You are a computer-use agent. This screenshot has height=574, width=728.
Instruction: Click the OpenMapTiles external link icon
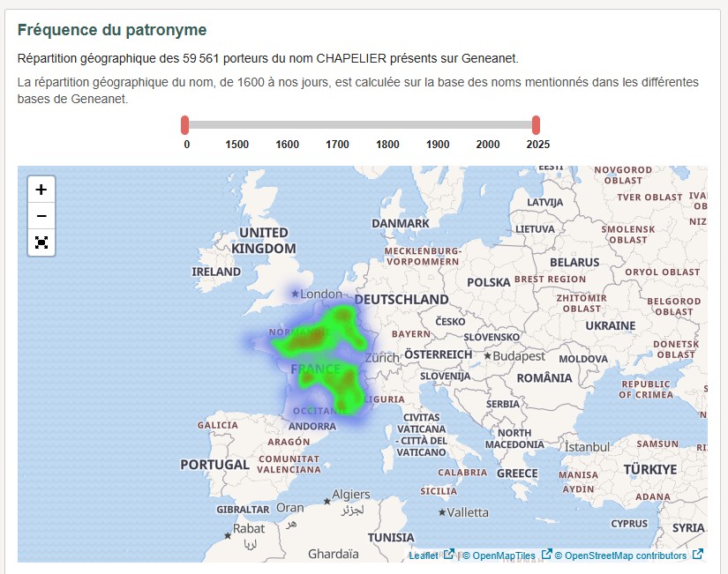[544, 555]
